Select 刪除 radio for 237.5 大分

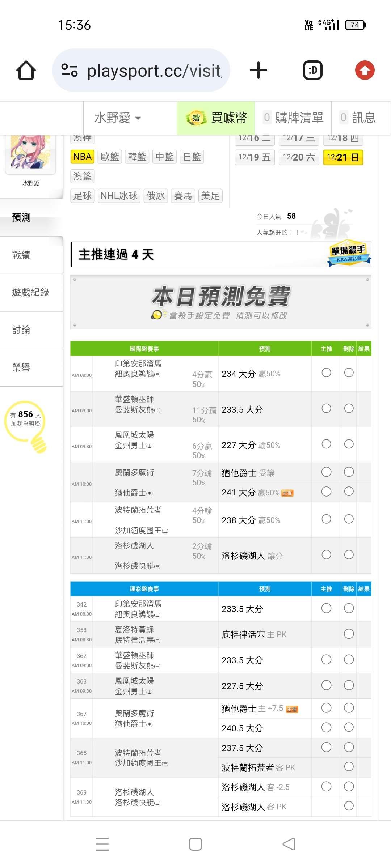click(x=349, y=747)
